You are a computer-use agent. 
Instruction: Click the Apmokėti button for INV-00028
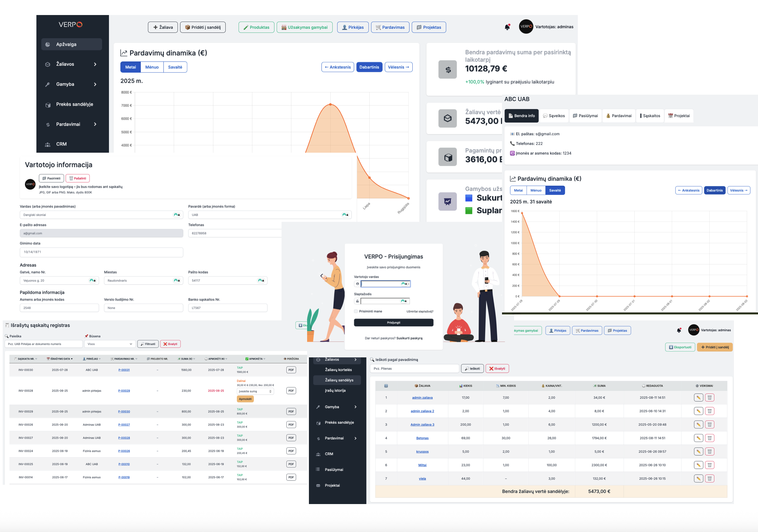tap(245, 399)
